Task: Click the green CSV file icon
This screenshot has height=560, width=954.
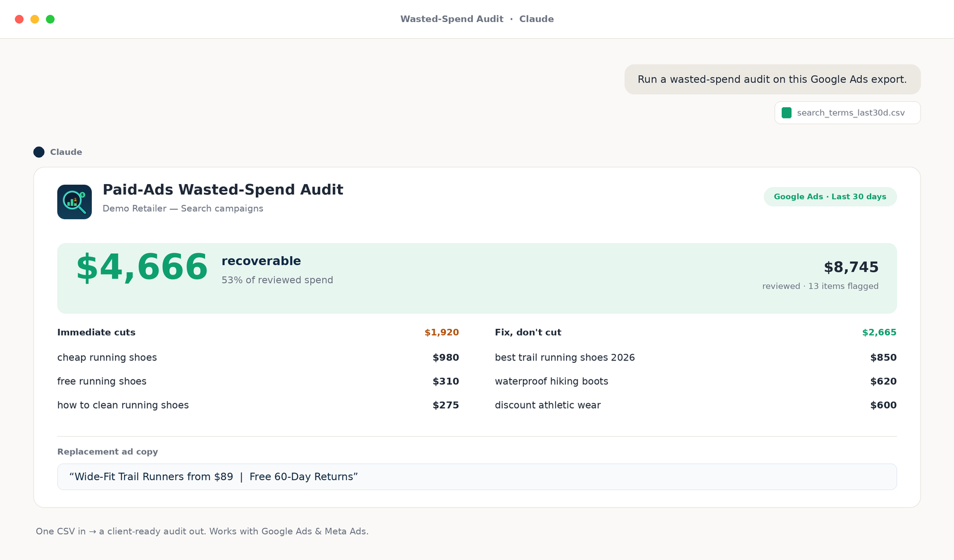Action: click(786, 113)
